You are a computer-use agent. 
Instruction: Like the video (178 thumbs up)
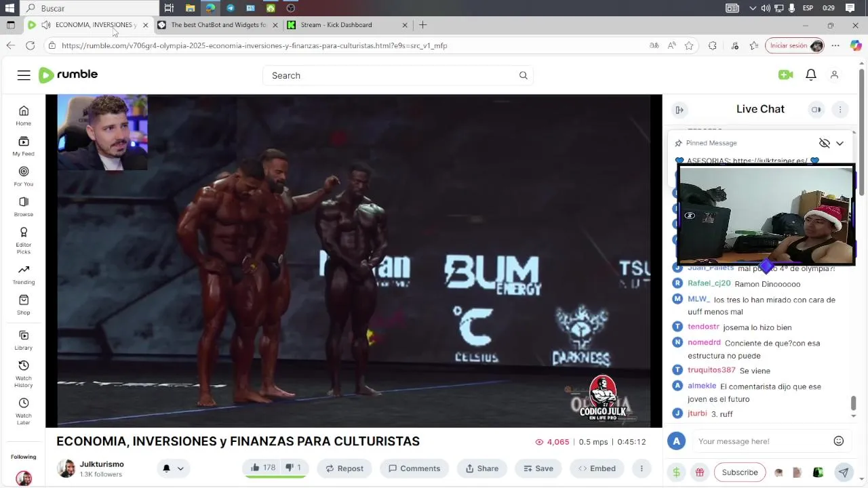tap(262, 468)
